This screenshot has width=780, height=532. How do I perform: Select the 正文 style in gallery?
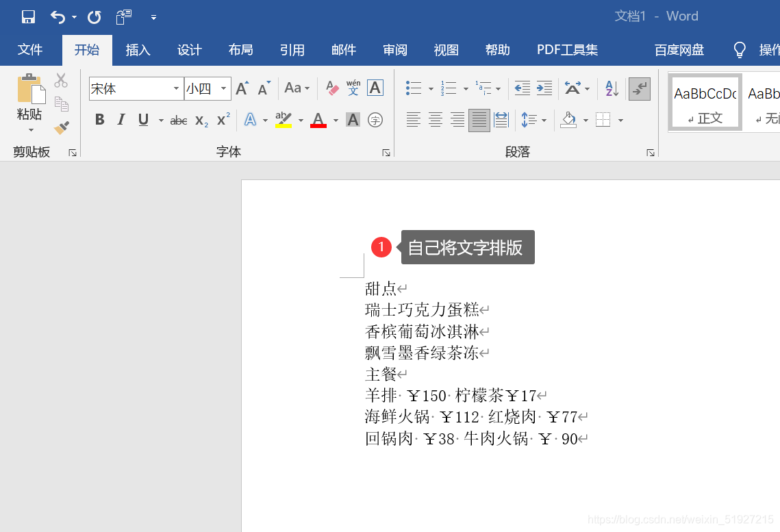pyautogui.click(x=704, y=102)
